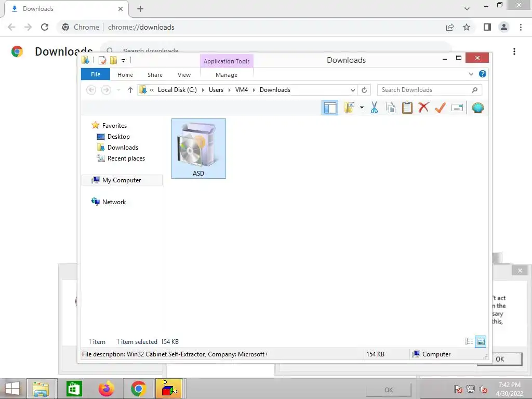The height and width of the screenshot is (399, 532).
Task: Click Users in the address breadcrumb
Action: pyautogui.click(x=216, y=90)
